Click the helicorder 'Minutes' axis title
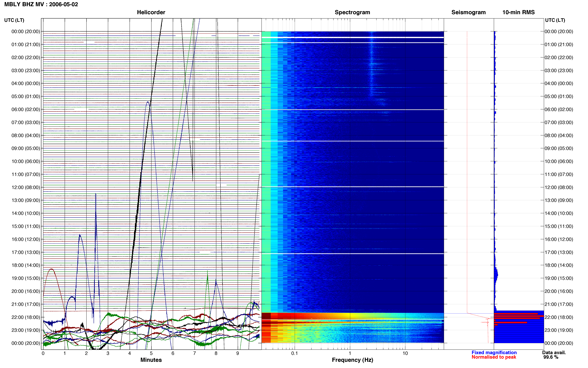This screenshot has width=588, height=368. coord(151,360)
